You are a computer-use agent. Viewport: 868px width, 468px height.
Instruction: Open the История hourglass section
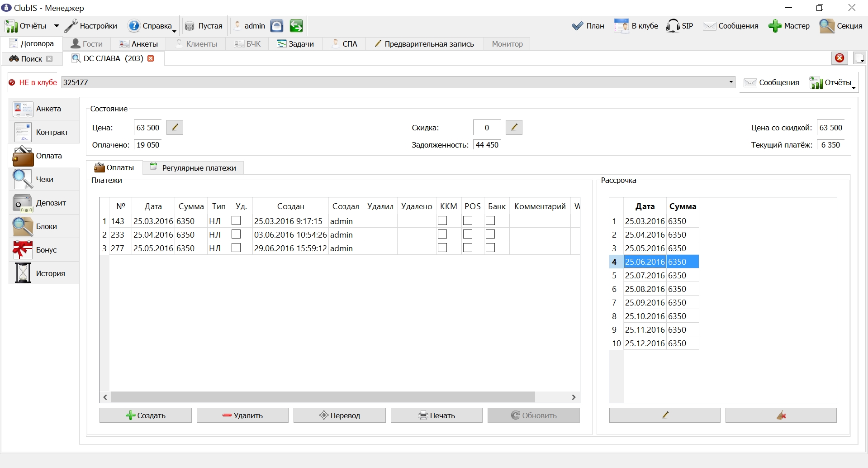44,274
